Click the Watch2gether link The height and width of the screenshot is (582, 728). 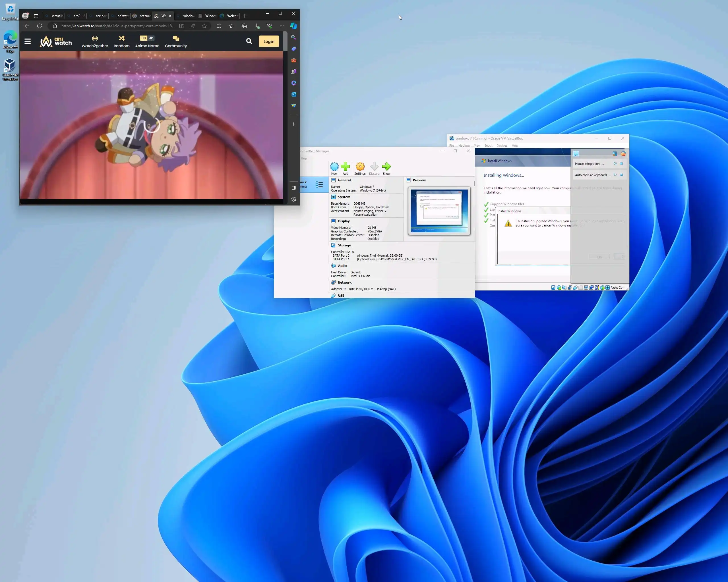(x=95, y=42)
